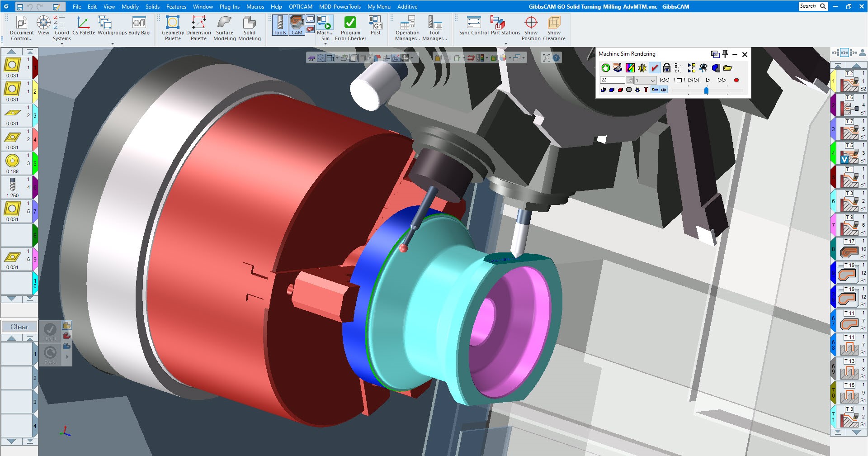The width and height of the screenshot is (868, 456).
Task: Click the Clear button
Action: (x=19, y=327)
